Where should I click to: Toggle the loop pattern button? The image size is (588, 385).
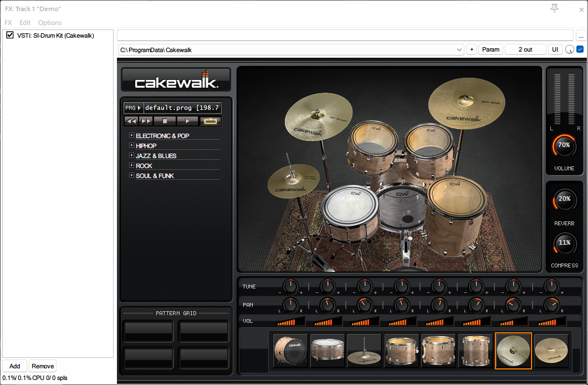[210, 121]
